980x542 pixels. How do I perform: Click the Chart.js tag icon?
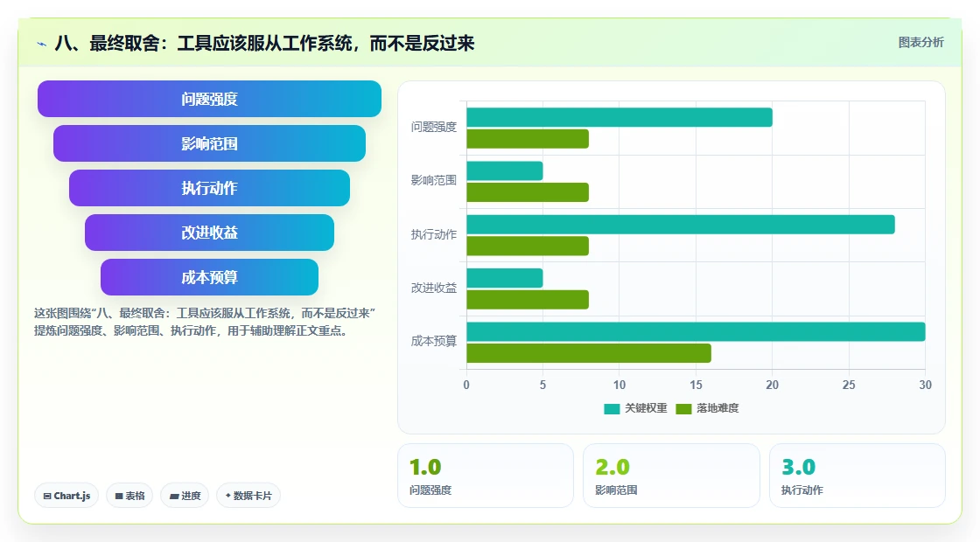(x=47, y=496)
